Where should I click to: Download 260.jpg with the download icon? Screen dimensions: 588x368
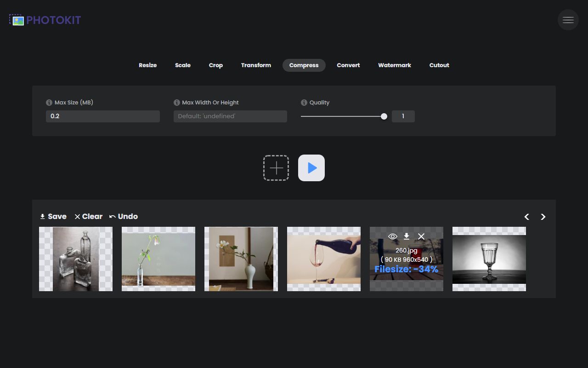point(407,236)
